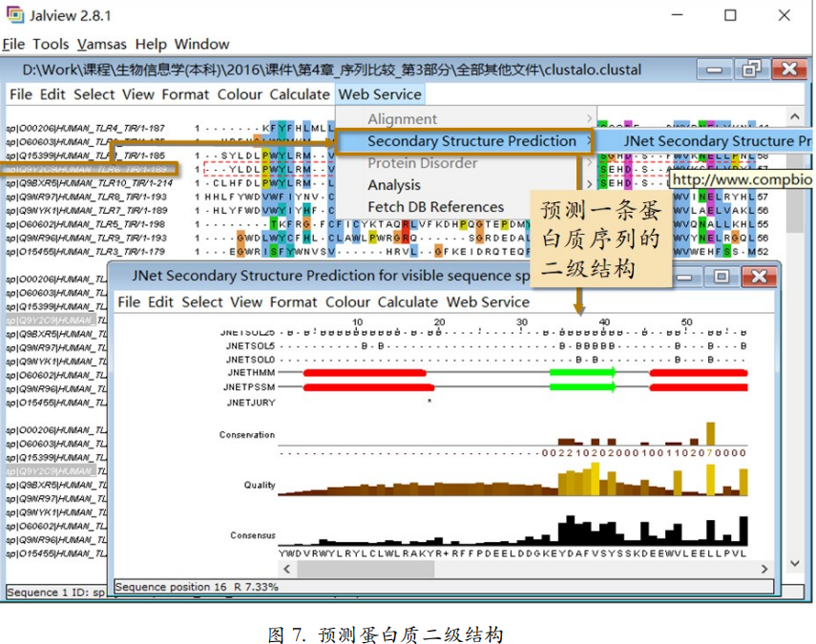Open Edit menu in clustalo.clustal alignment window
816x644 pixels.
coord(52,94)
